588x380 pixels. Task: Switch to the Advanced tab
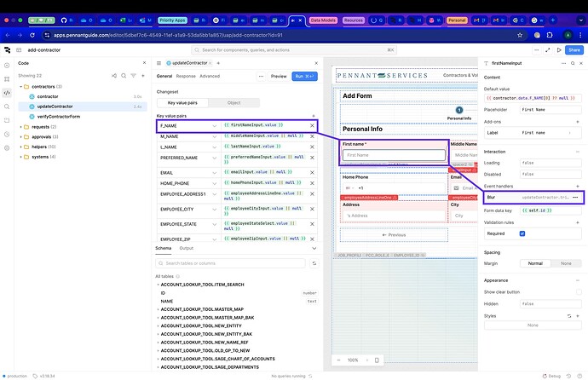pyautogui.click(x=210, y=76)
